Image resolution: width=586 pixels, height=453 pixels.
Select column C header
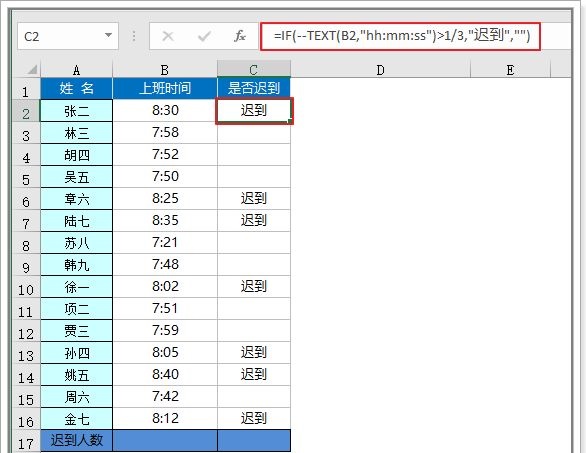[x=254, y=70]
